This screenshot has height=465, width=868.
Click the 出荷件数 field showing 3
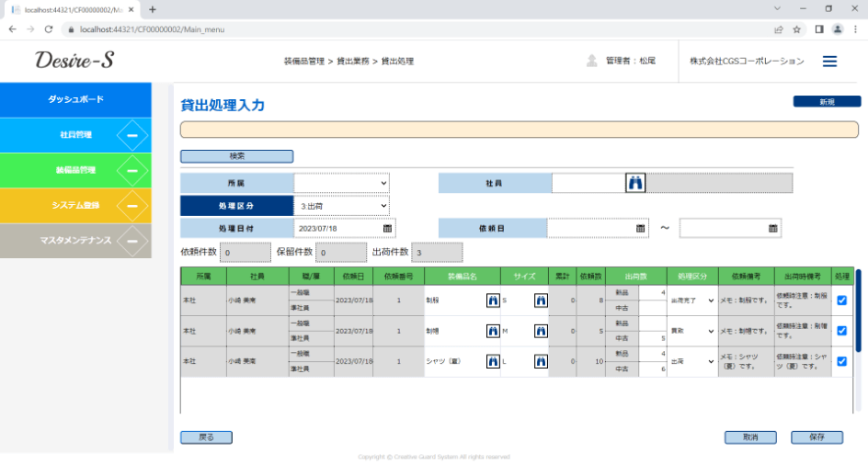tap(437, 253)
